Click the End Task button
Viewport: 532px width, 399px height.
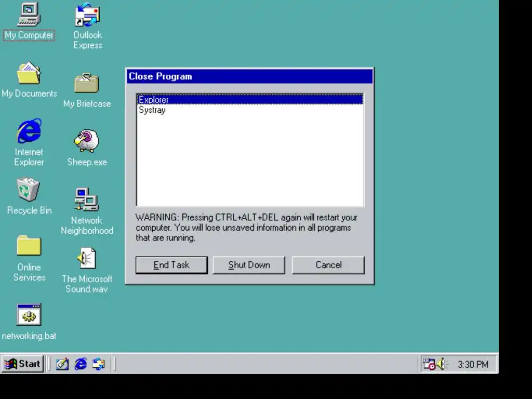[x=171, y=265]
